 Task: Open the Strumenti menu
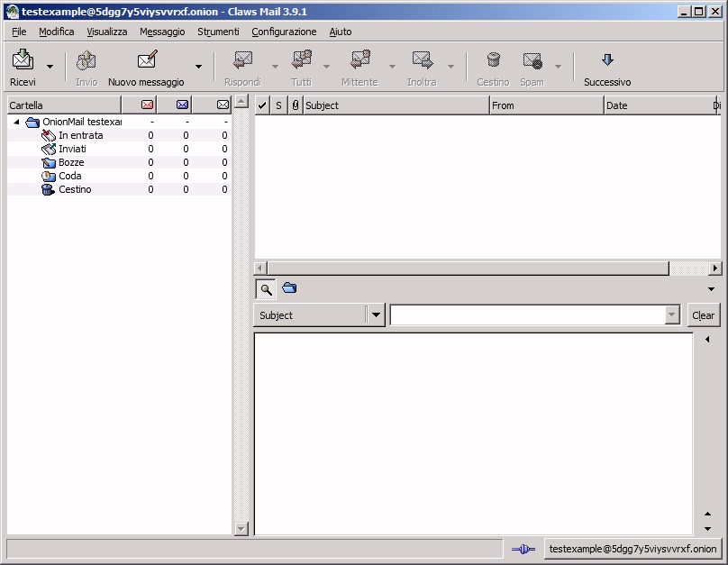click(216, 32)
